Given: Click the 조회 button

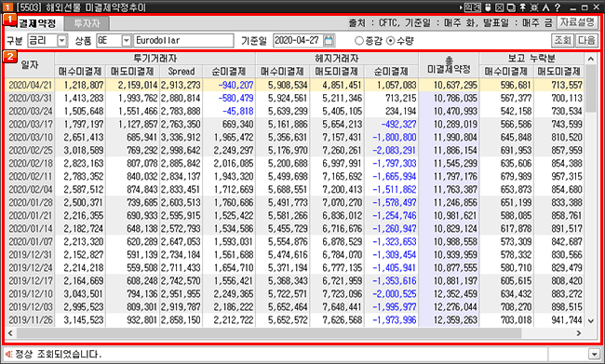Looking at the screenshot, I should 562,40.
